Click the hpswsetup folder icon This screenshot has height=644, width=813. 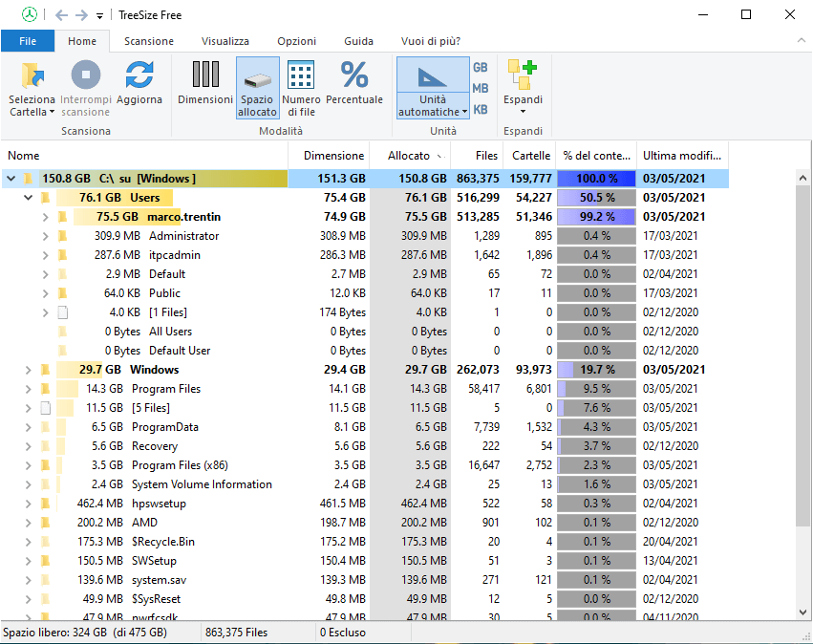pyautogui.click(x=46, y=504)
